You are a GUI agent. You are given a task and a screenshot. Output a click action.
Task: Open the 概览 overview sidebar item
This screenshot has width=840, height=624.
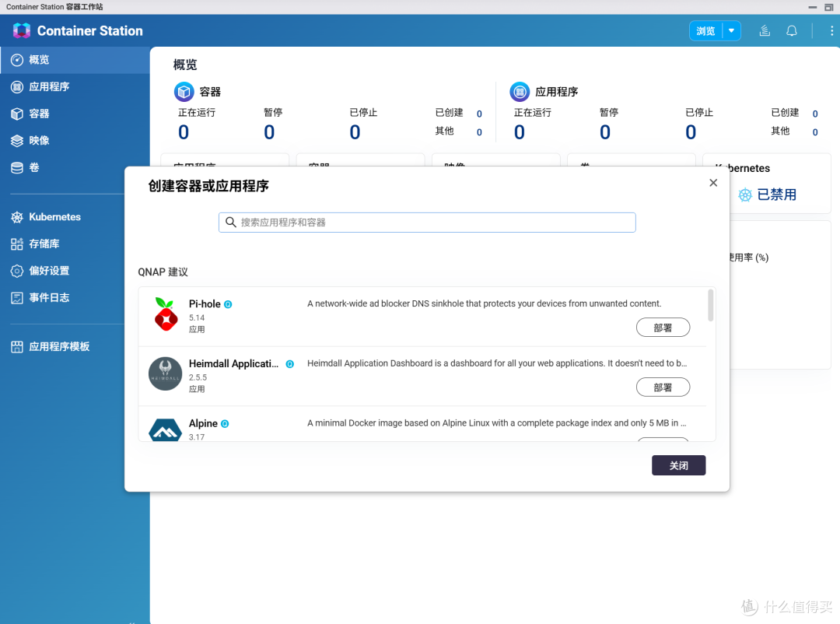point(75,59)
